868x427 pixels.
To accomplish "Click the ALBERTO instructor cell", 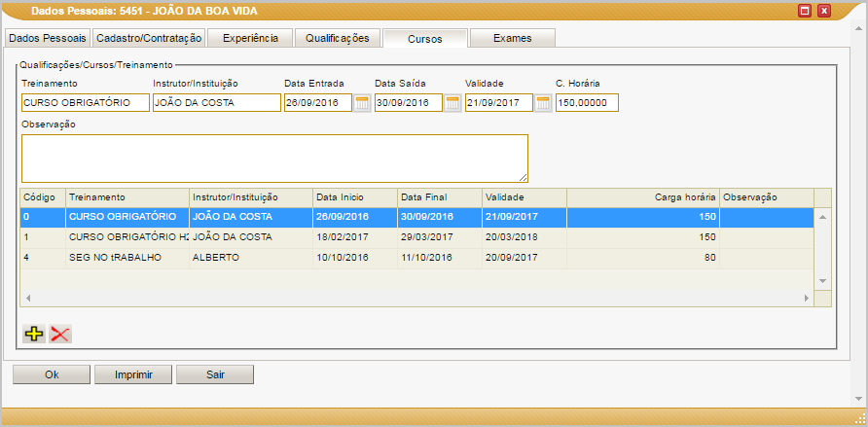I will tap(251, 258).
